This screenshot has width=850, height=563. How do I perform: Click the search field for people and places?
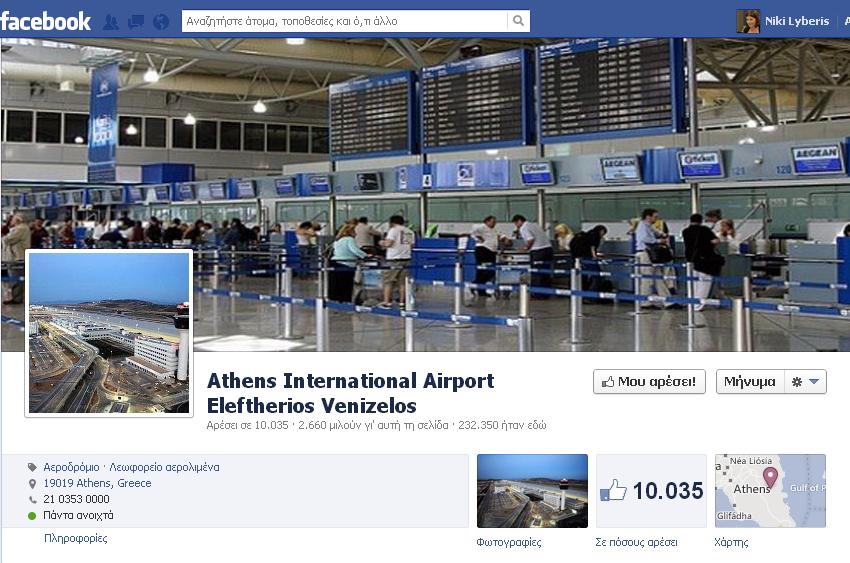point(345,21)
